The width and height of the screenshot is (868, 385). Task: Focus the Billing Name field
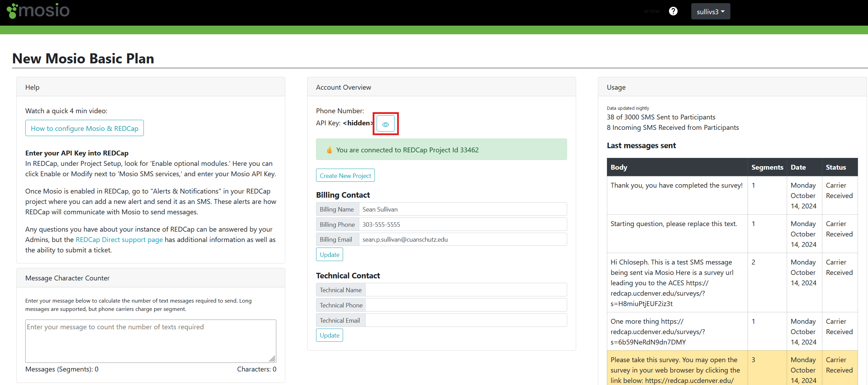click(x=463, y=209)
